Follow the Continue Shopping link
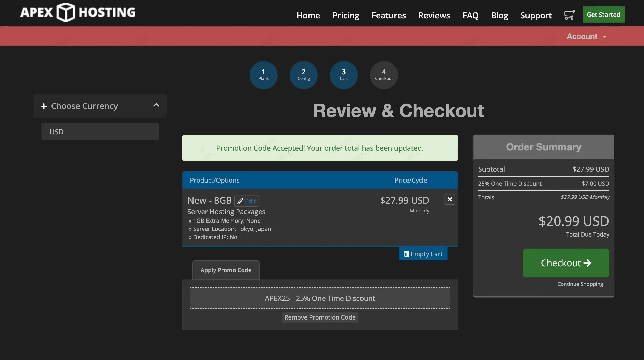Image resolution: width=644 pixels, height=360 pixels. click(x=580, y=284)
